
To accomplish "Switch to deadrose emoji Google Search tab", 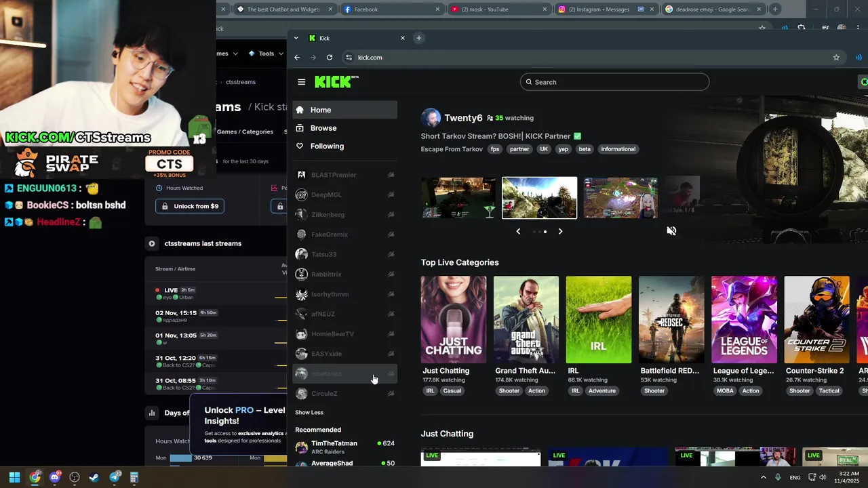I will point(713,9).
